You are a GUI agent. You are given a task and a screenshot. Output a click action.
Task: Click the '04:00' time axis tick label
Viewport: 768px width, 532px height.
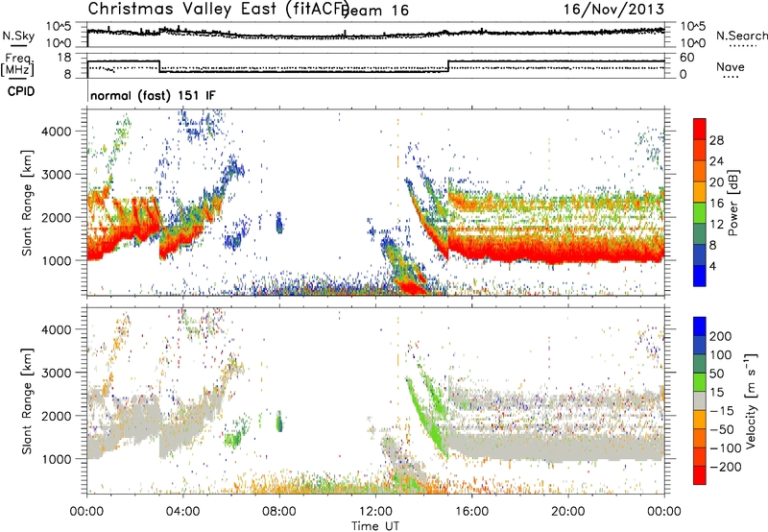click(x=182, y=512)
